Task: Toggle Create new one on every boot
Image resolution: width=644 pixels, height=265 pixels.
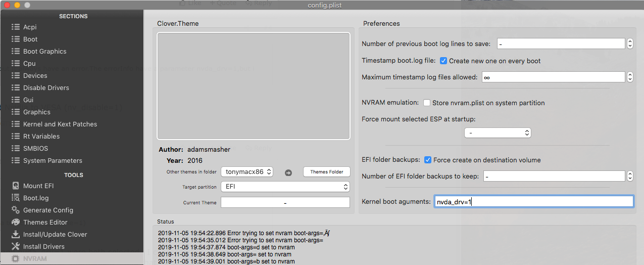Action: pos(443,61)
